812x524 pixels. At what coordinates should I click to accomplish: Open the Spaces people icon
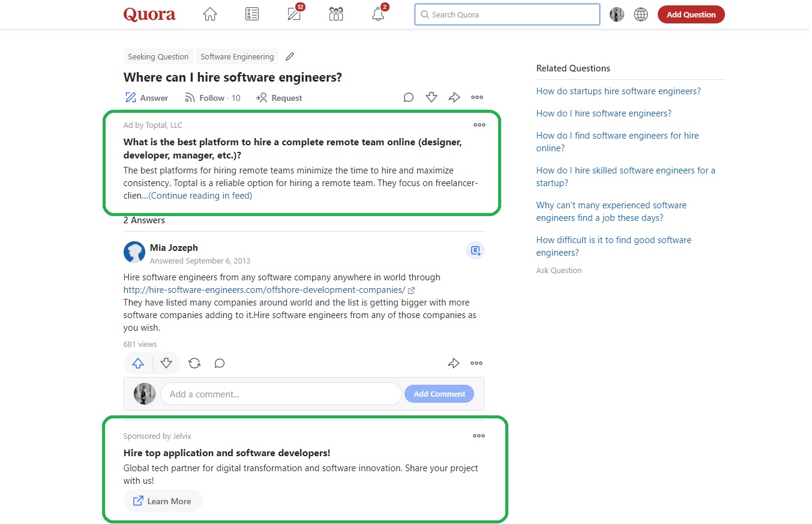pyautogui.click(x=336, y=14)
